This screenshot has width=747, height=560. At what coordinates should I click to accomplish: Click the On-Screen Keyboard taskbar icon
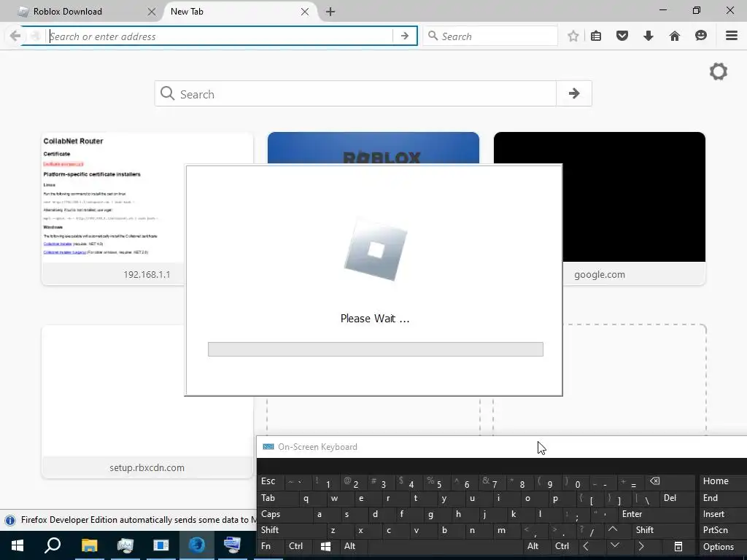coord(232,545)
